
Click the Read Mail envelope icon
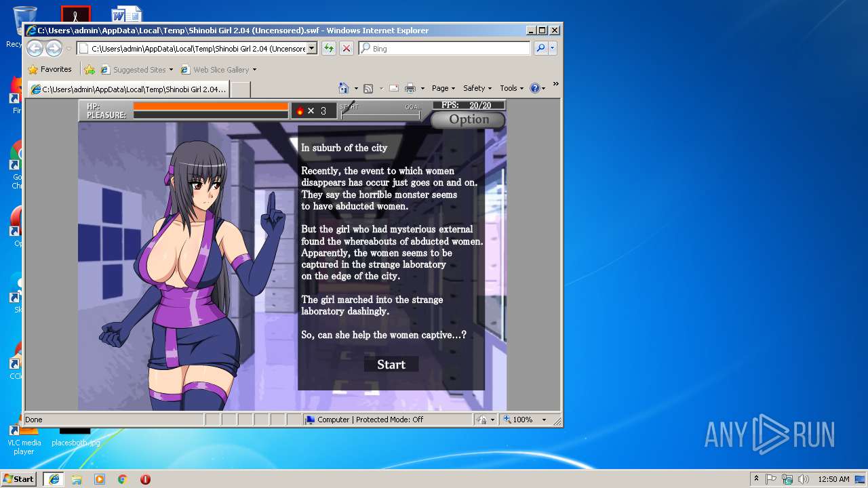pyautogui.click(x=393, y=88)
